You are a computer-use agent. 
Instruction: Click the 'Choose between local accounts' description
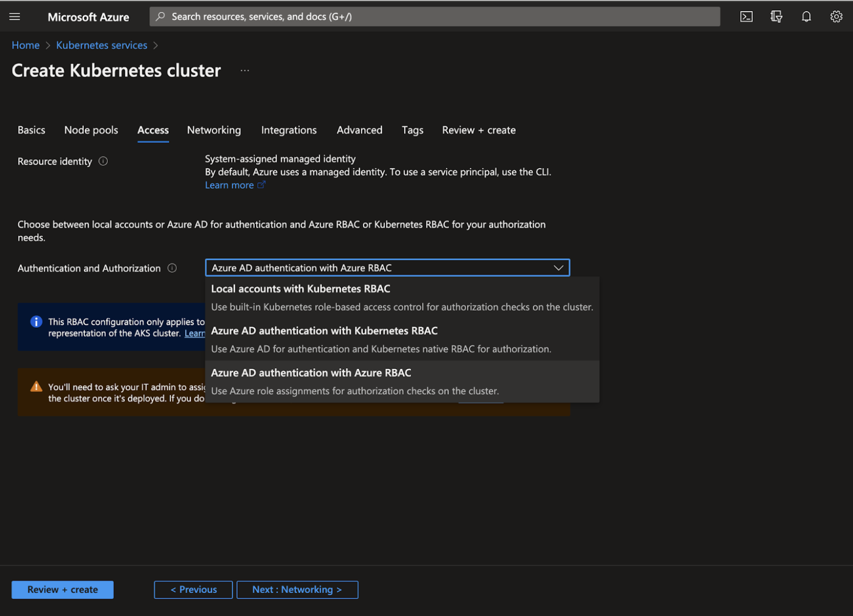pyautogui.click(x=281, y=231)
